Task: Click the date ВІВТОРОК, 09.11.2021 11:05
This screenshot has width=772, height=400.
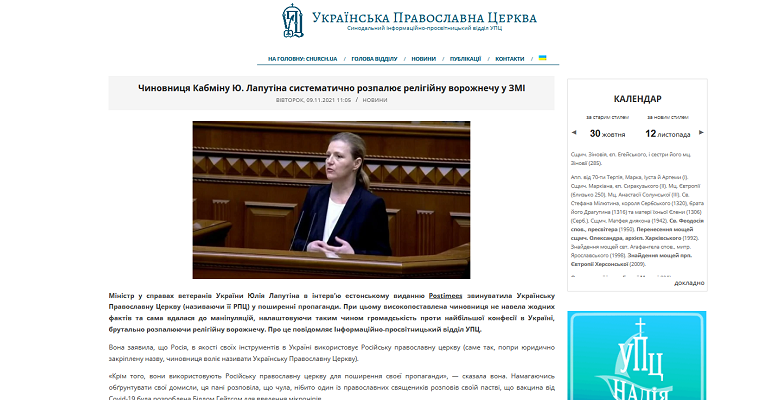Action: pyautogui.click(x=313, y=100)
